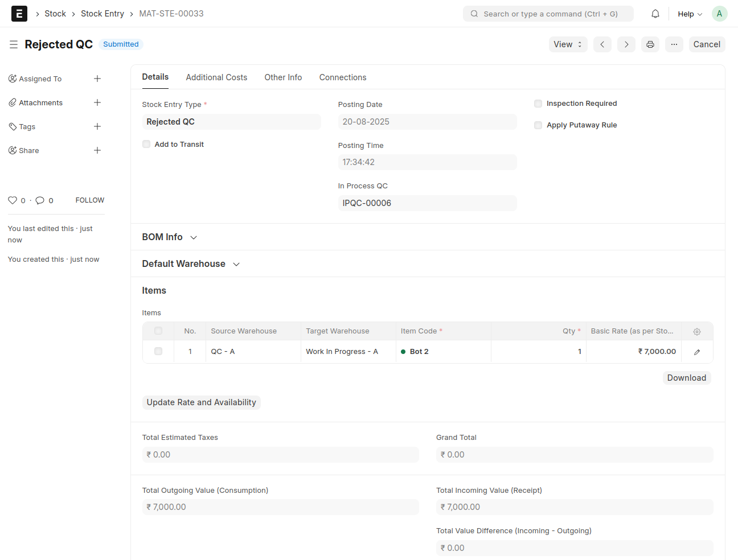738x560 pixels.
Task: Click into the search command bar
Action: pyautogui.click(x=548, y=14)
